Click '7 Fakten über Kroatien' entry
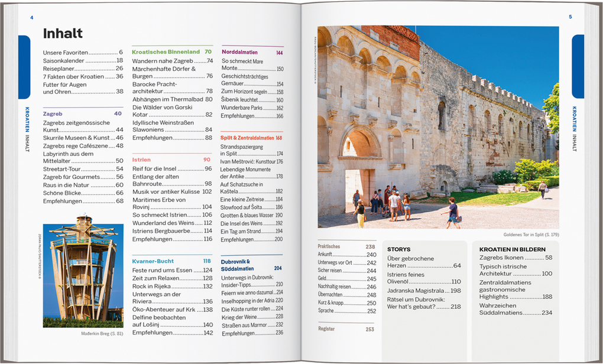Image resolution: width=603 pixels, height=364 pixels. coord(83,76)
